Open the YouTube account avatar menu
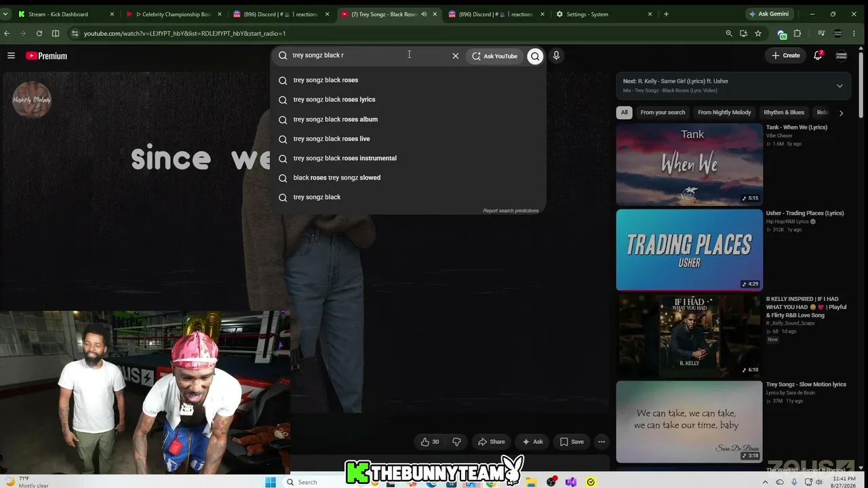 [842, 56]
